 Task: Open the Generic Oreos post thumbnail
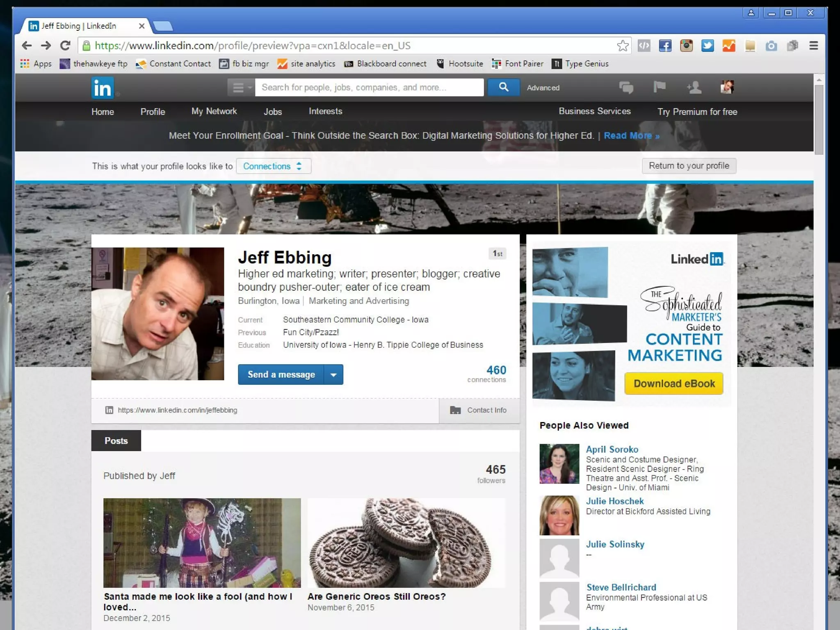coord(406,543)
